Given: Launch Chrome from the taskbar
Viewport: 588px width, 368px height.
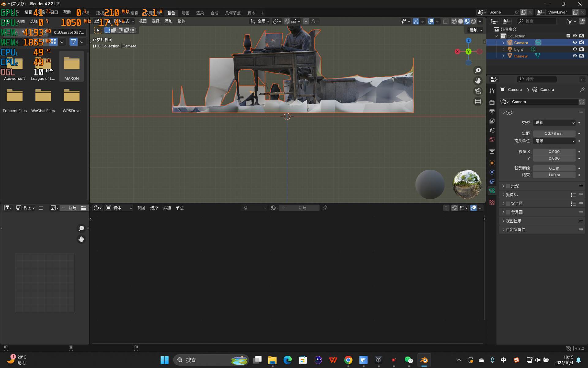Looking at the screenshot, I should tap(348, 360).
